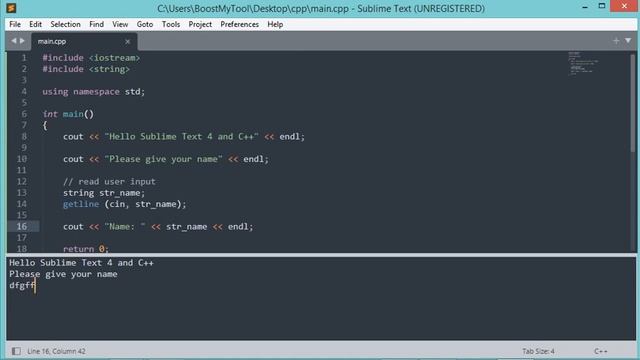Viewport: 640px width, 360px height.
Task: Click the '// read user input' comment
Action: pos(109,182)
